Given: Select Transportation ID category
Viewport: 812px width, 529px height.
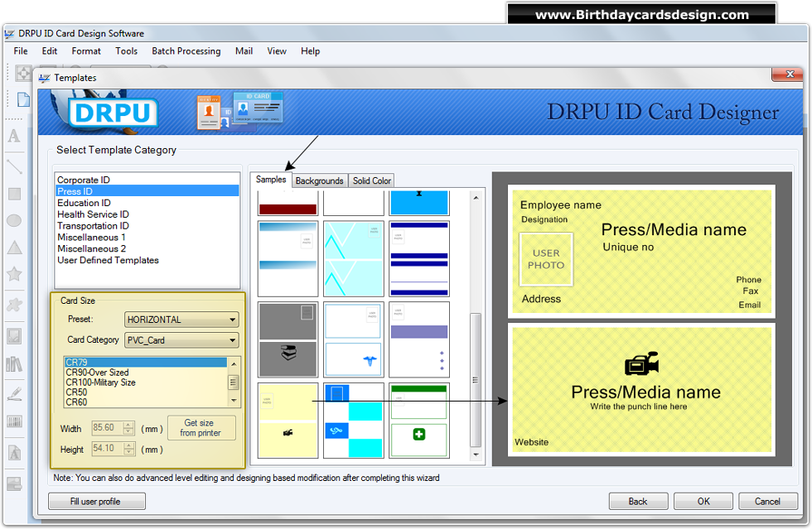Looking at the screenshot, I should pos(147,226).
